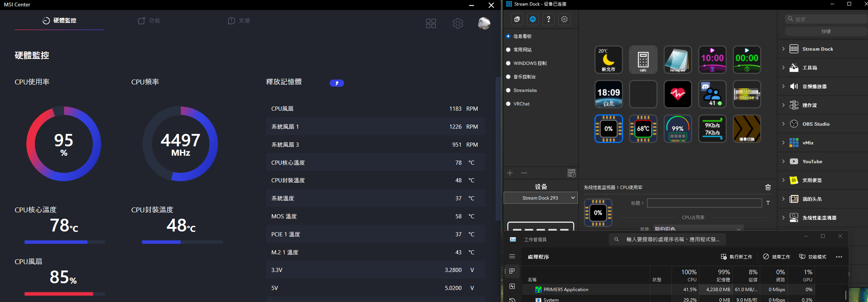Select the 音乐控制台 scene radio button

click(508, 77)
